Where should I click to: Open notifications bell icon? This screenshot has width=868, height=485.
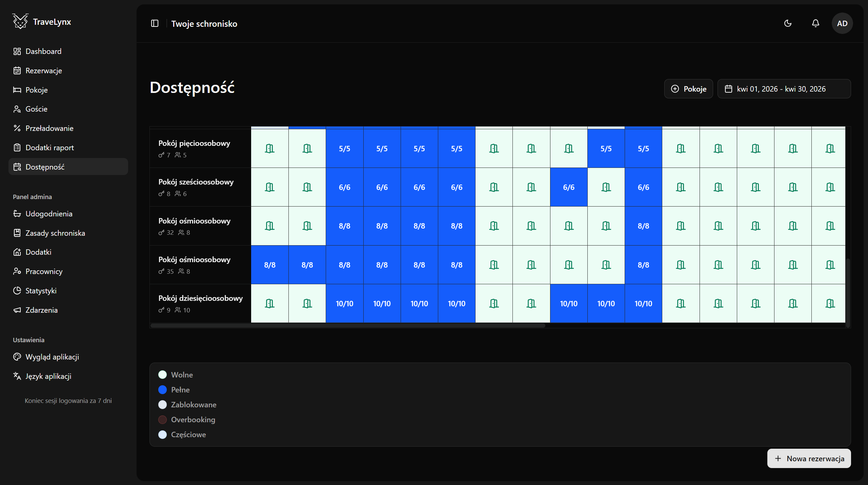point(815,23)
